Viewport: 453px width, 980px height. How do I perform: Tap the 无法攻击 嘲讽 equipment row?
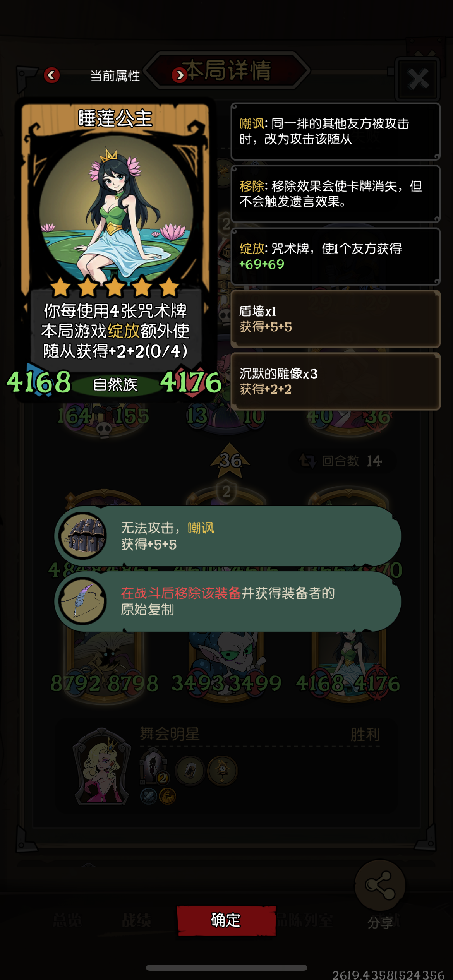(228, 536)
